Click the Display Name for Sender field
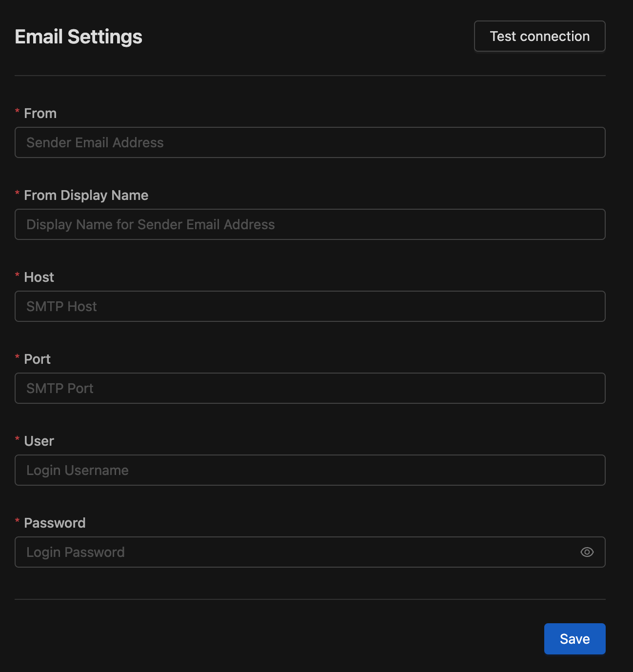 pyautogui.click(x=310, y=224)
